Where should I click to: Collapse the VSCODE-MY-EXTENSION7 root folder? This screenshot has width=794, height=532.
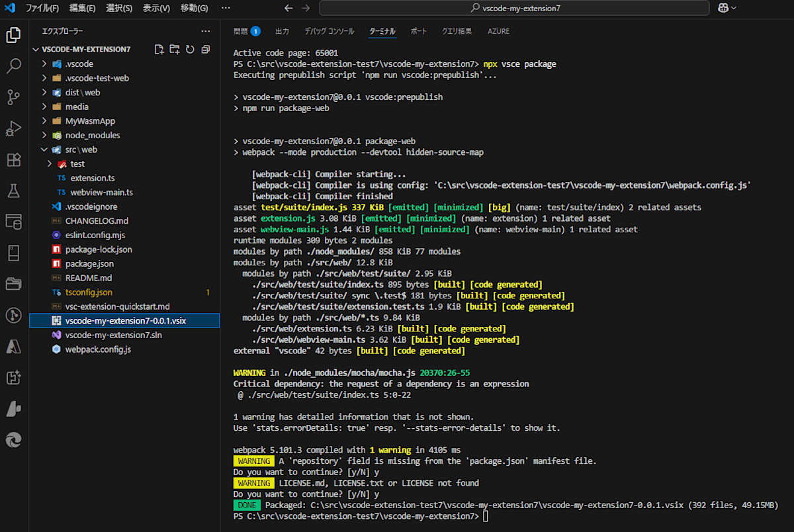click(36, 50)
